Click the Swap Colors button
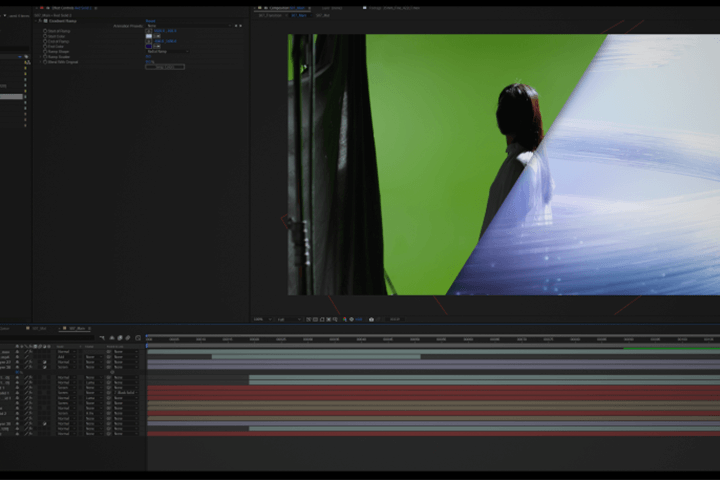 pos(165,67)
